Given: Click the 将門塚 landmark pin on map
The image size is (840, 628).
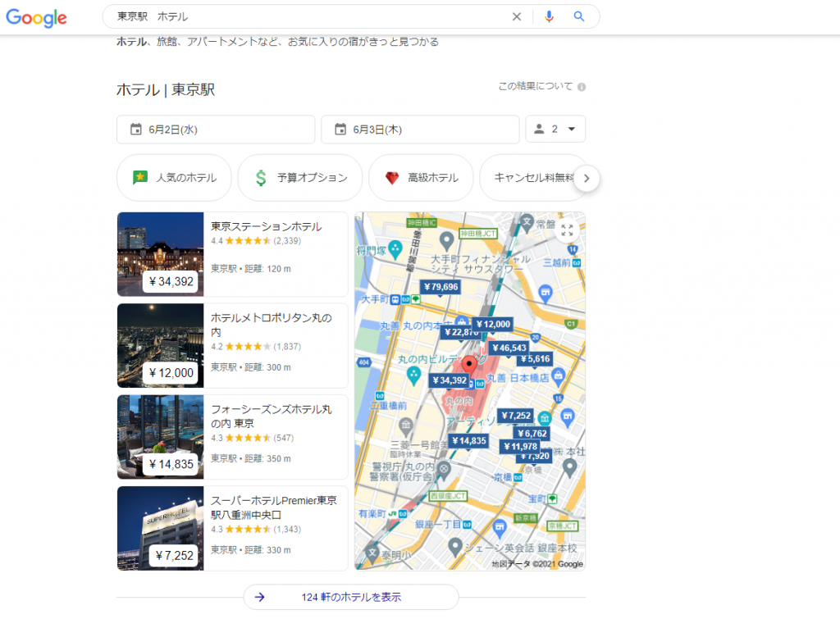Looking at the screenshot, I should pos(395,249).
